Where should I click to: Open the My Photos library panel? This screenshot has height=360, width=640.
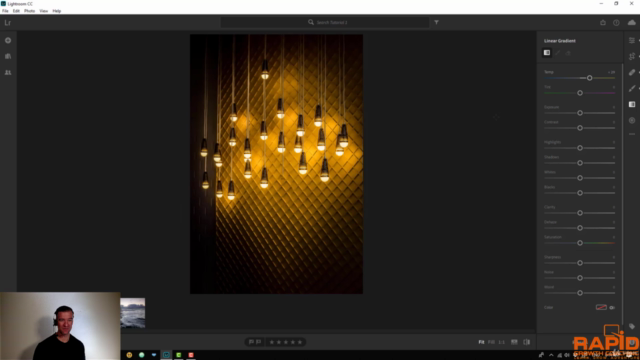click(x=8, y=56)
